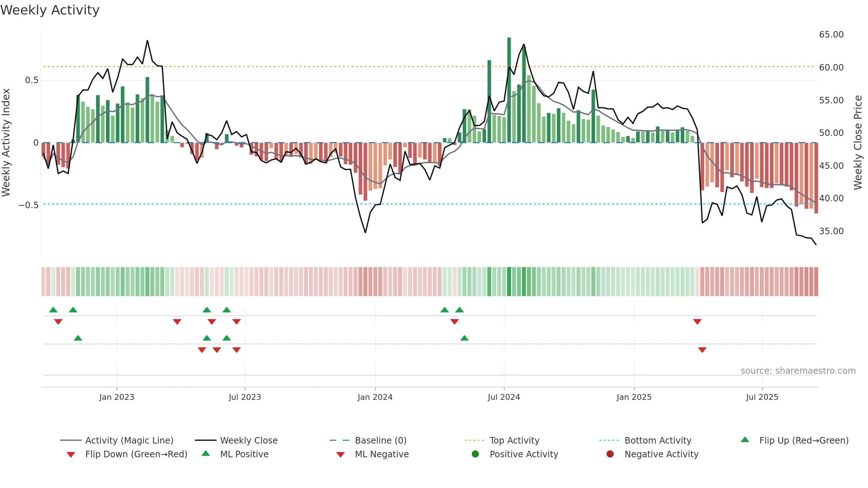The image size is (868, 488).
Task: Click the Negative Activity legend entry
Action: [x=652, y=454]
